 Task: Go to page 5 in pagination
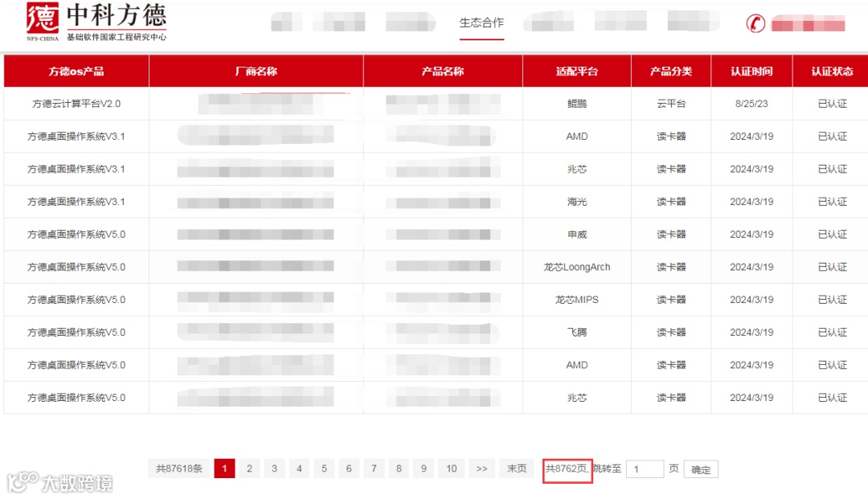click(324, 468)
